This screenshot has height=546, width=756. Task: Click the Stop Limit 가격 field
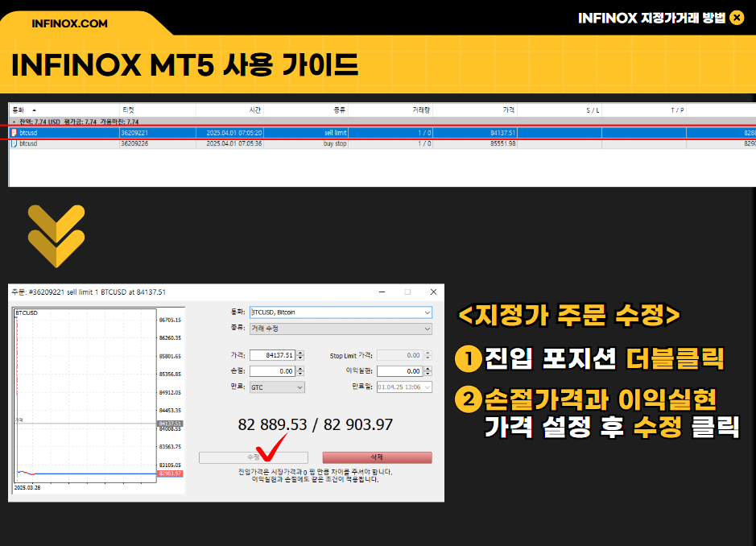point(399,355)
